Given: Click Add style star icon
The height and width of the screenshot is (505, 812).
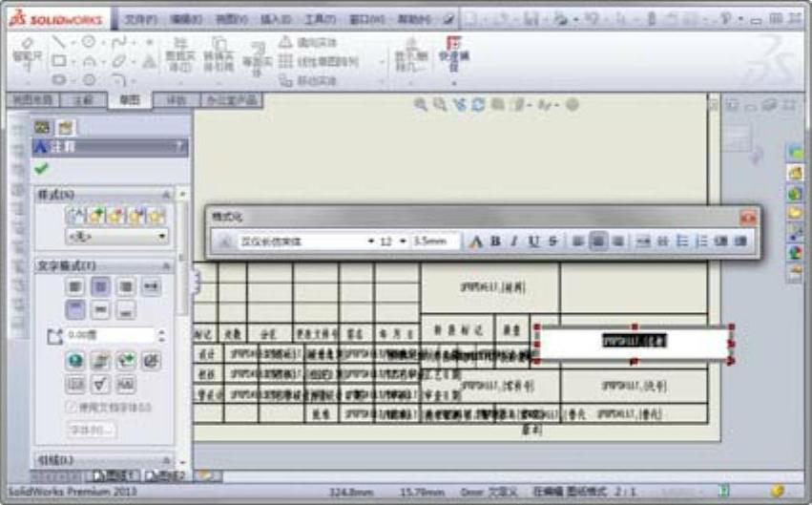Looking at the screenshot, I should tap(96, 215).
